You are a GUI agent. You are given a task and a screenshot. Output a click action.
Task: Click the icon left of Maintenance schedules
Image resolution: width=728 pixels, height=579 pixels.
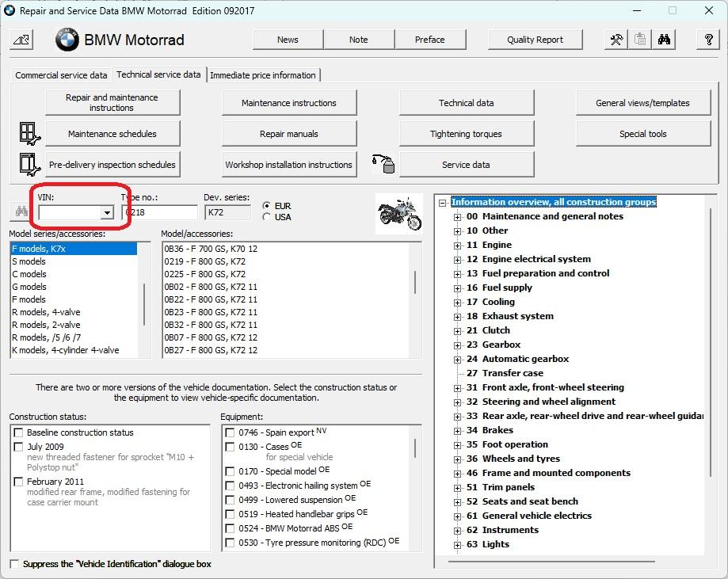tap(29, 134)
